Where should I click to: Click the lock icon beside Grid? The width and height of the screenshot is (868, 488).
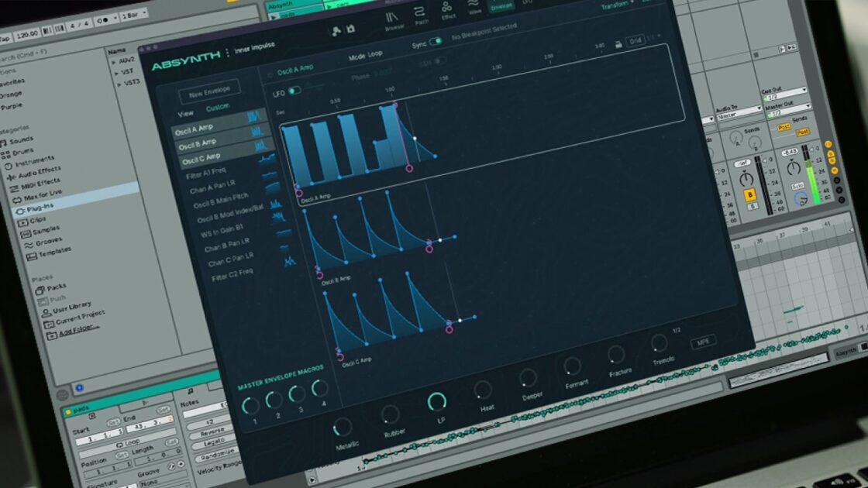618,43
